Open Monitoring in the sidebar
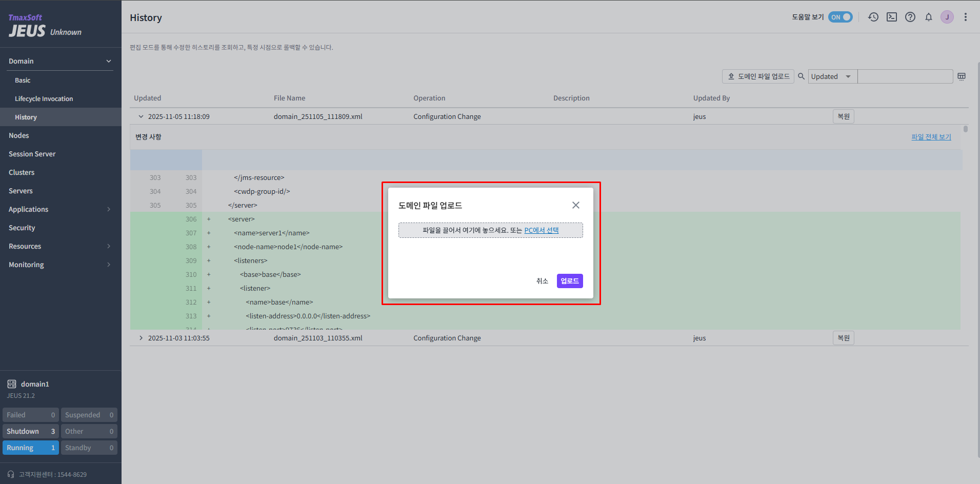The image size is (980, 484). pos(26,265)
